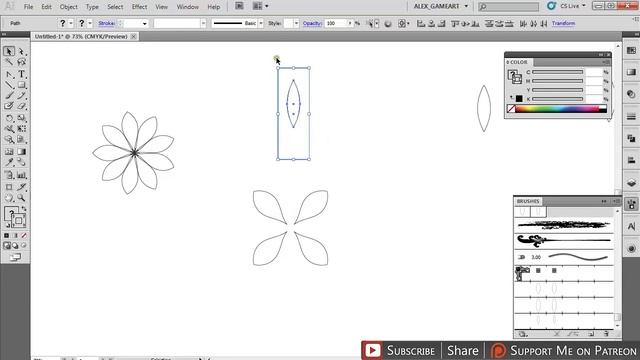Enable Draw Inside mode

(24, 246)
